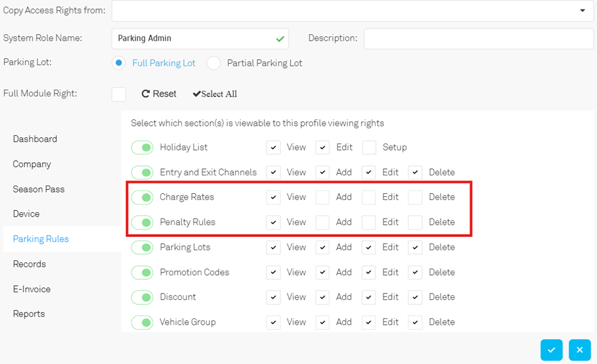Click the blue confirm checkmark button
Screen dimensions: 597x364
click(551, 349)
